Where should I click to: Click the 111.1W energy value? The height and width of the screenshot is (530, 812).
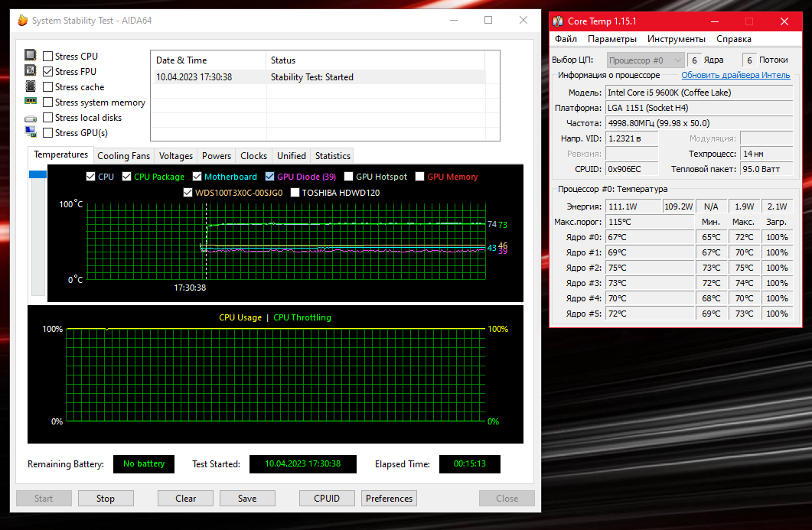(x=634, y=206)
